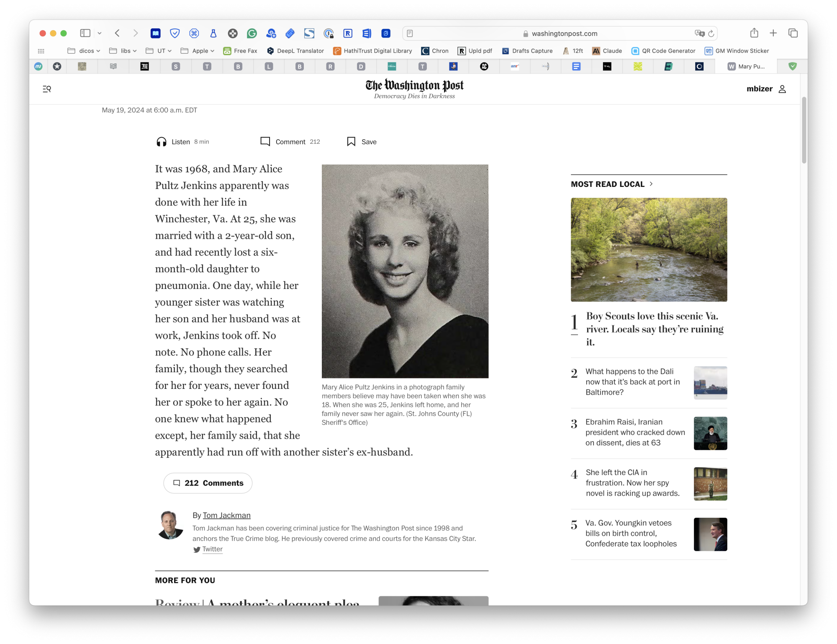Open the Claude bookmark
This screenshot has width=837, height=644.
[x=607, y=51]
